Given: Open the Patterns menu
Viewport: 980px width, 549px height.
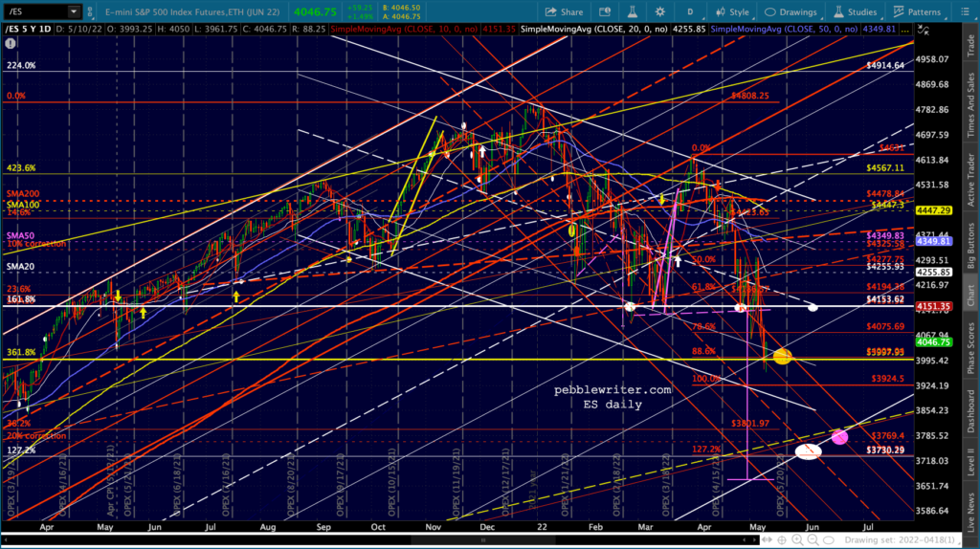Looking at the screenshot, I should click(917, 11).
